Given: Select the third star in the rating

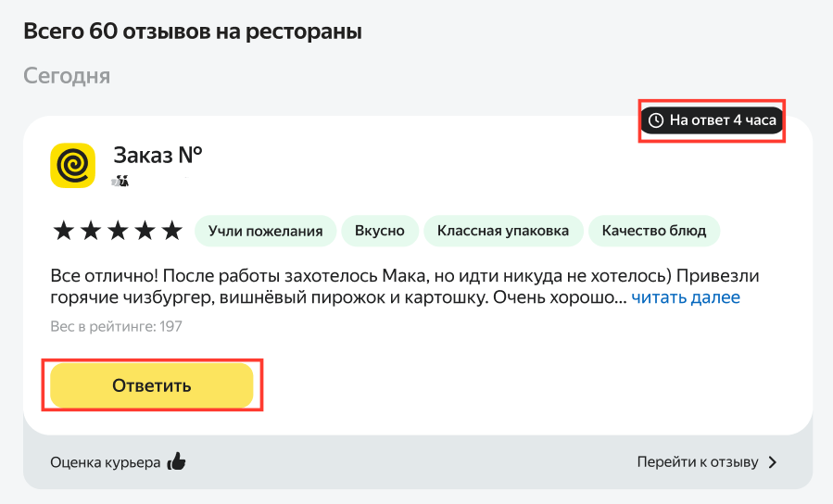Looking at the screenshot, I should 117,231.
